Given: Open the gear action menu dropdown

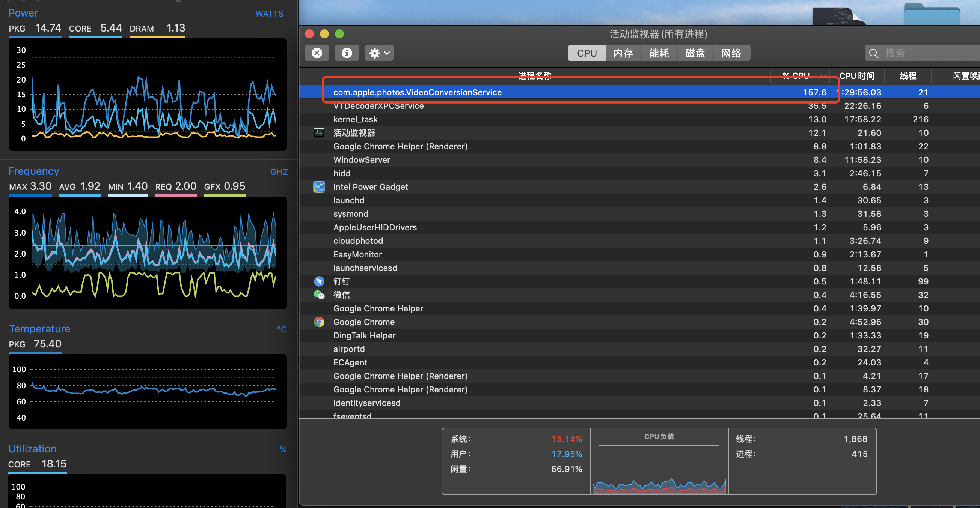Looking at the screenshot, I should click(379, 53).
